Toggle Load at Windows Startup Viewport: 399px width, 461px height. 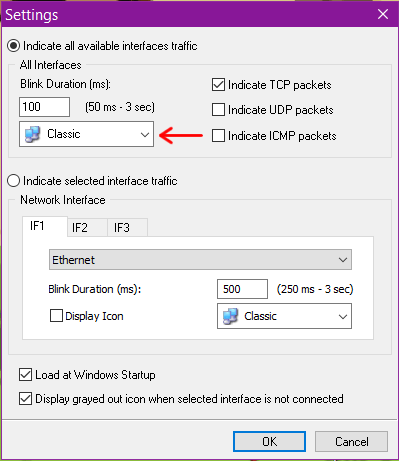point(26,375)
